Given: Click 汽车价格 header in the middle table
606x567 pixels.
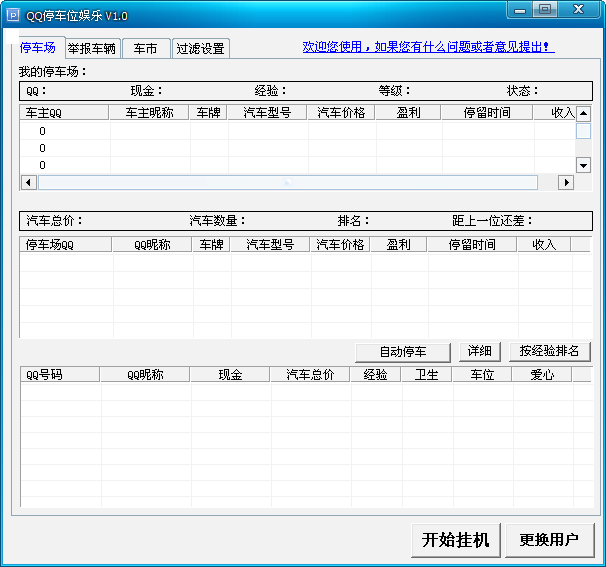Looking at the screenshot, I should [x=340, y=244].
